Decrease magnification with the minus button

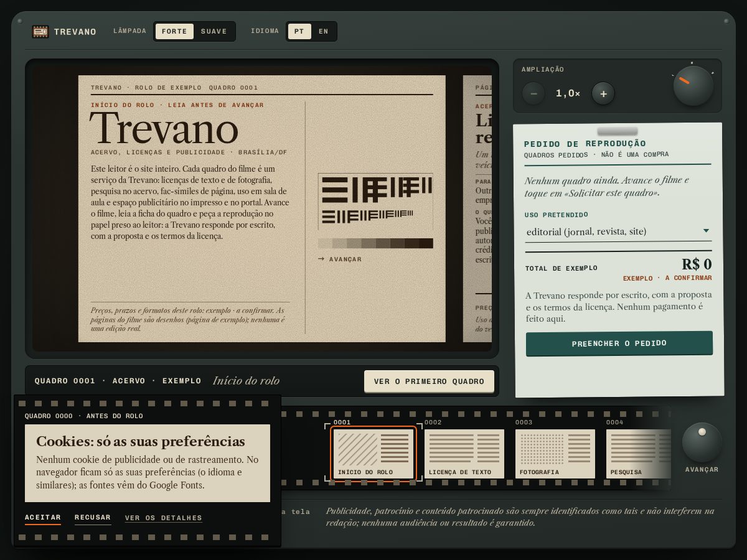coord(533,93)
